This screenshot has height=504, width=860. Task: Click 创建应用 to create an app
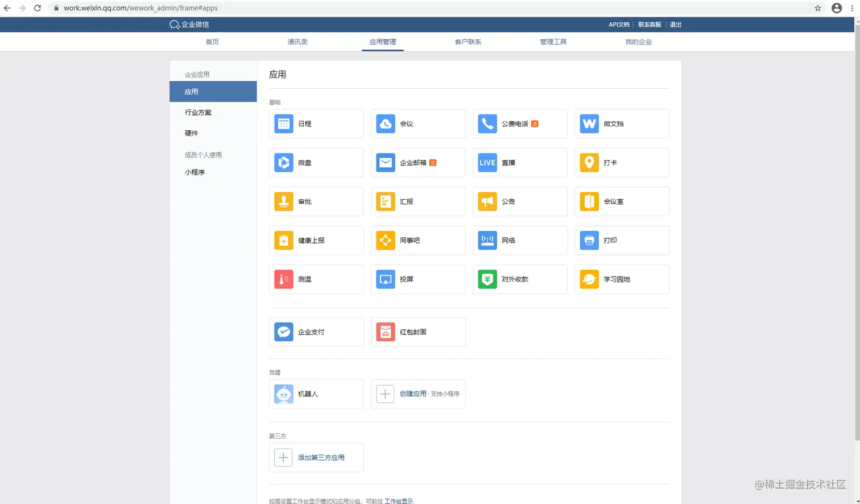pos(418,394)
